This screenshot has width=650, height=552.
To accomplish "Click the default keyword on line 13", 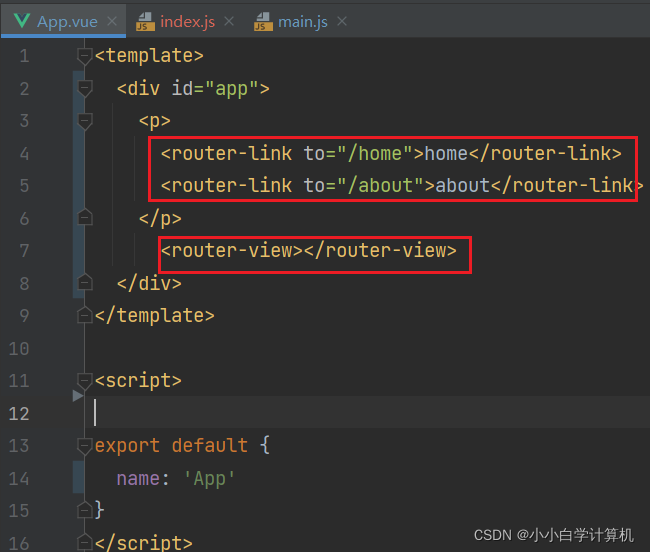I will [x=210, y=446].
